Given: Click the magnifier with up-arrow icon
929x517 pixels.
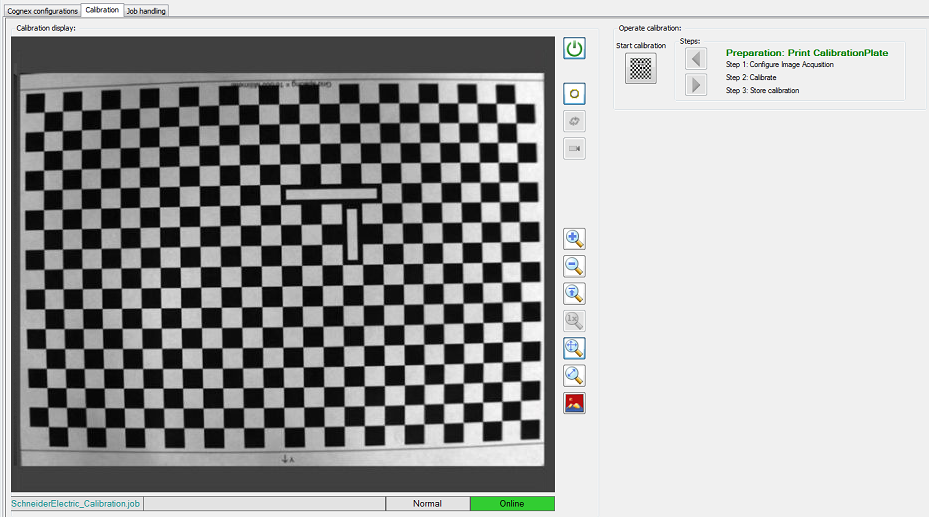Looking at the screenshot, I should (x=574, y=294).
